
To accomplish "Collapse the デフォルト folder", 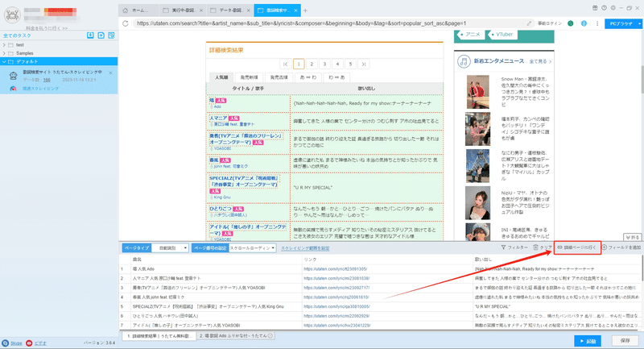I will click(x=4, y=62).
